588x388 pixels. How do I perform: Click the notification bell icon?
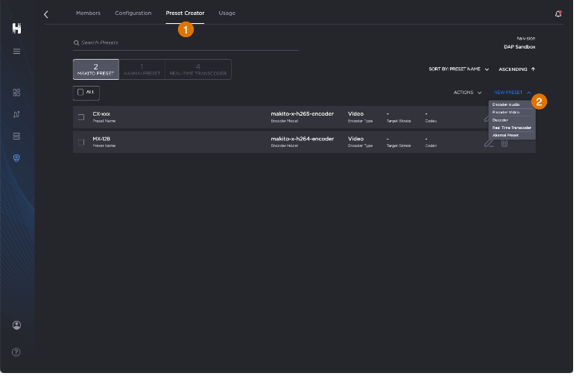pyautogui.click(x=558, y=13)
